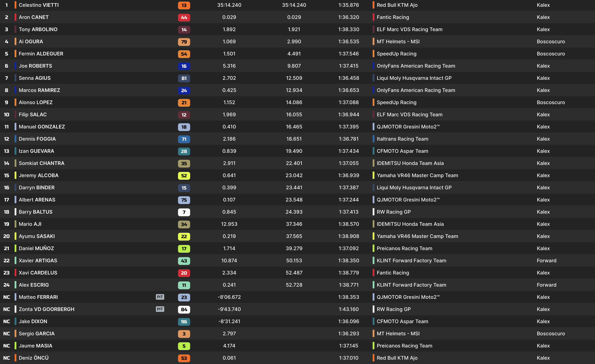Click the blue number 16 badge
Screen dimensions: 595x364
click(x=184, y=66)
